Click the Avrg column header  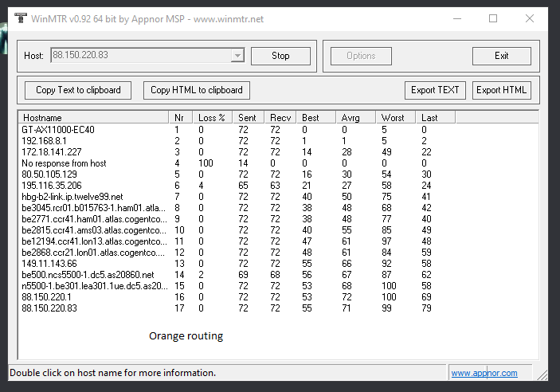coord(355,118)
